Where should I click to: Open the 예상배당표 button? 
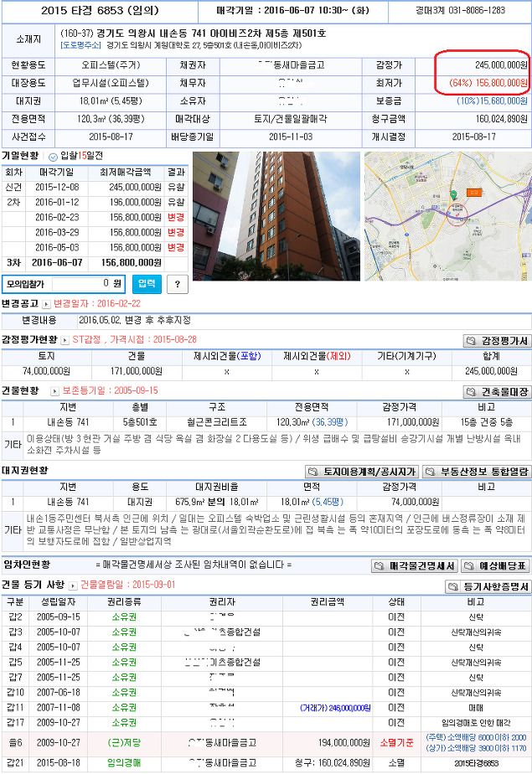(x=496, y=565)
